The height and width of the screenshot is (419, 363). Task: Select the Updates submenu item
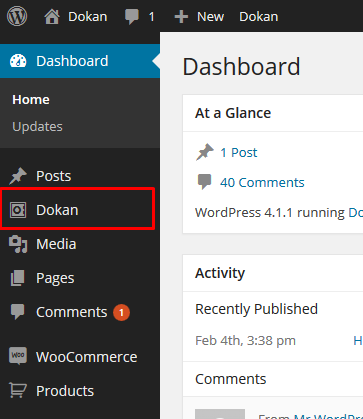click(37, 127)
